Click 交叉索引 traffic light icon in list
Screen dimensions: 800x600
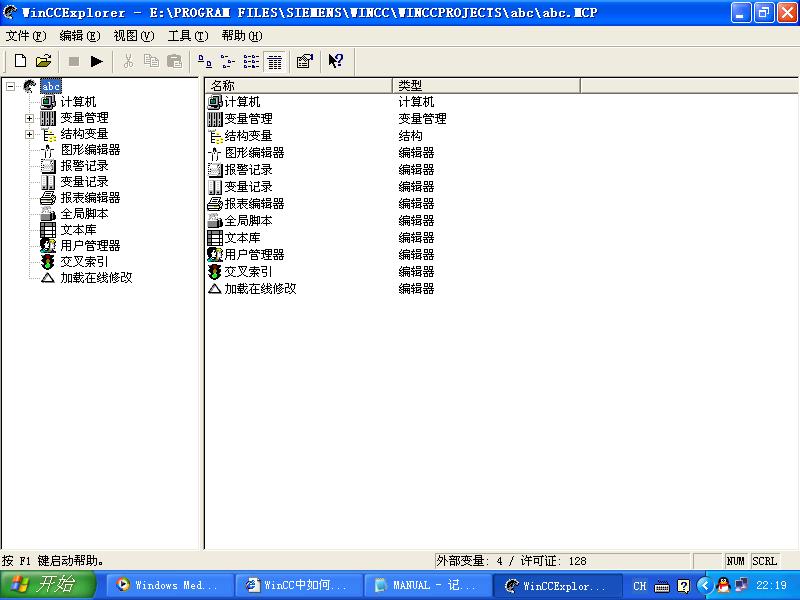[x=215, y=272]
